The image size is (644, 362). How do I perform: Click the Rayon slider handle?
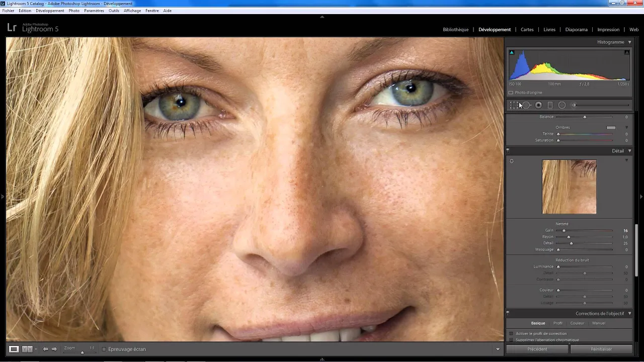pyautogui.click(x=569, y=237)
